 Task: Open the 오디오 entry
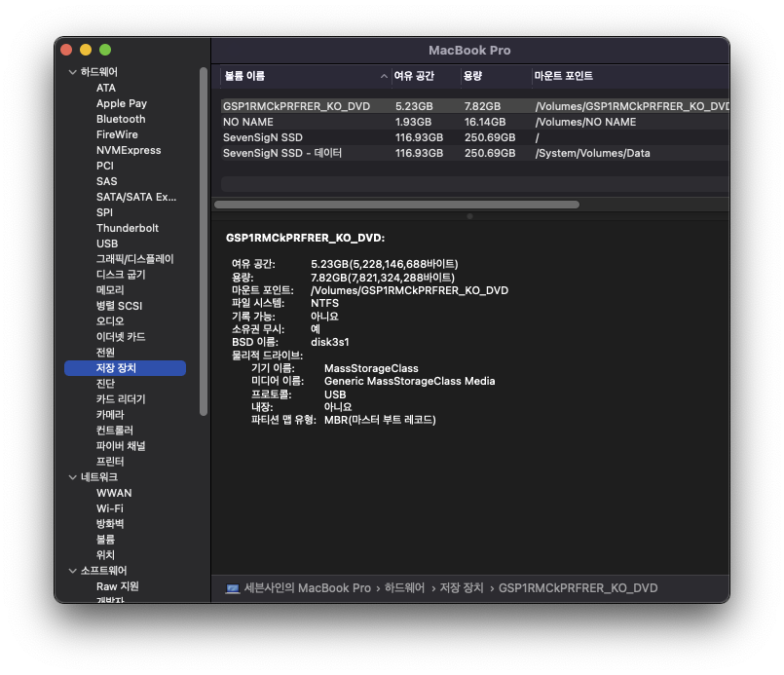(110, 321)
